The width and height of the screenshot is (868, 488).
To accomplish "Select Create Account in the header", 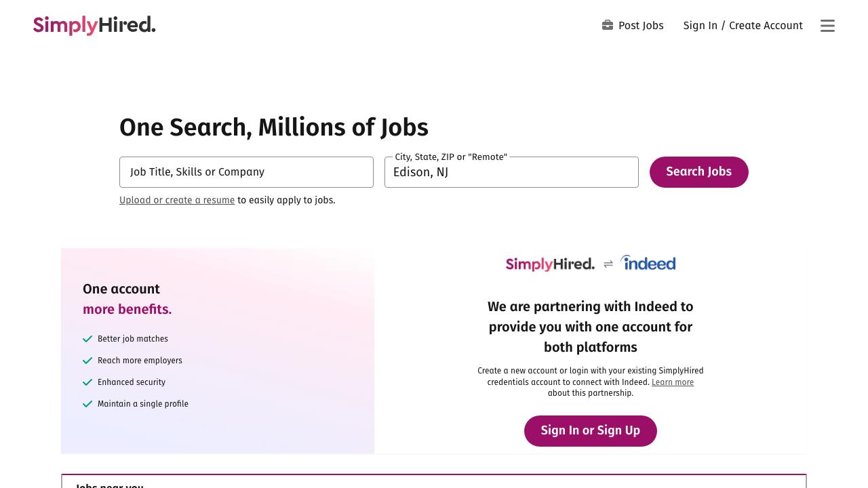I will (x=766, y=26).
